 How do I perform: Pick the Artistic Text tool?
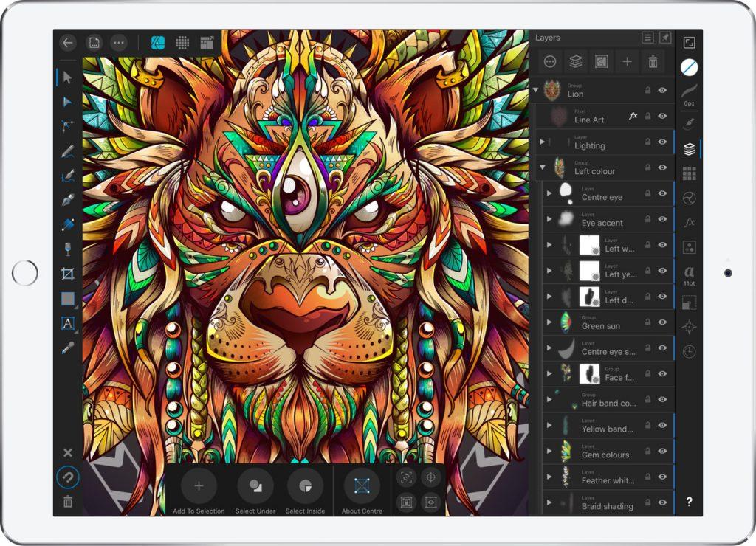(68, 323)
